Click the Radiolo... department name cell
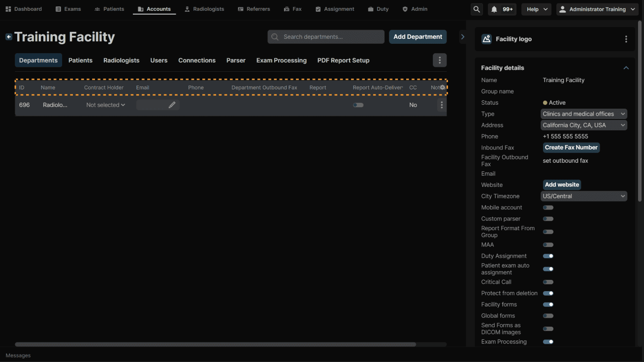This screenshot has width=644, height=362. 55,105
